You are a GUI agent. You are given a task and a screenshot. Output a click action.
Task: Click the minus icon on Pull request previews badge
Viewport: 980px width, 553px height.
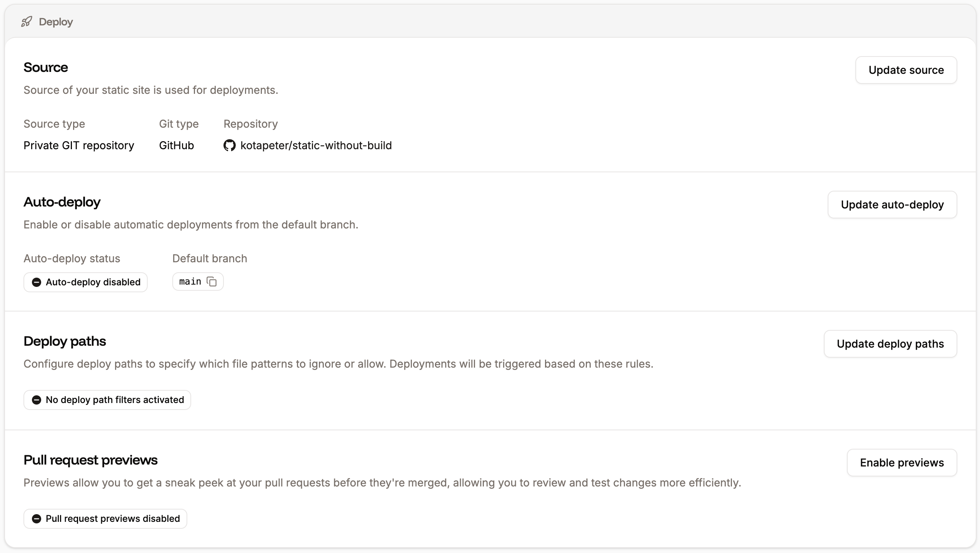(x=37, y=518)
